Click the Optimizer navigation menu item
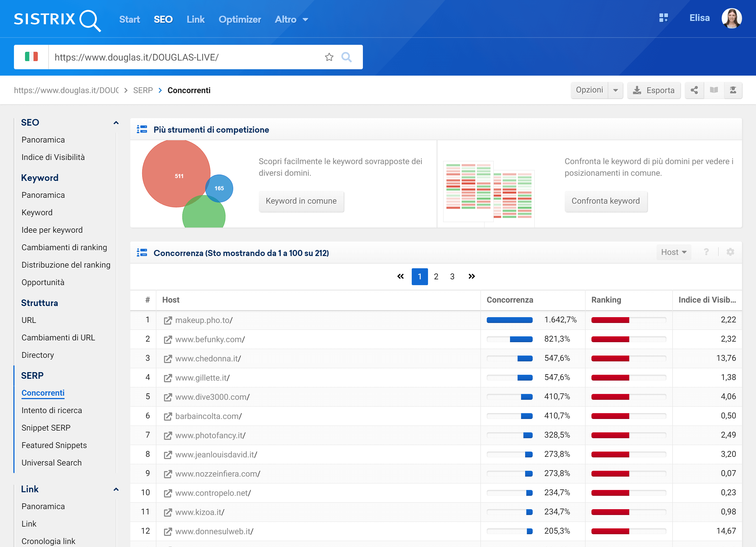 pos(240,19)
